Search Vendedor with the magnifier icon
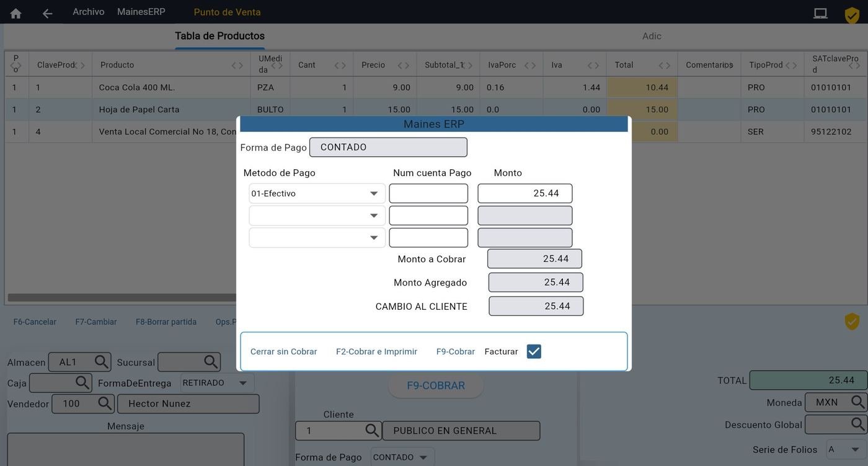Image resolution: width=868 pixels, height=466 pixels. pos(105,403)
